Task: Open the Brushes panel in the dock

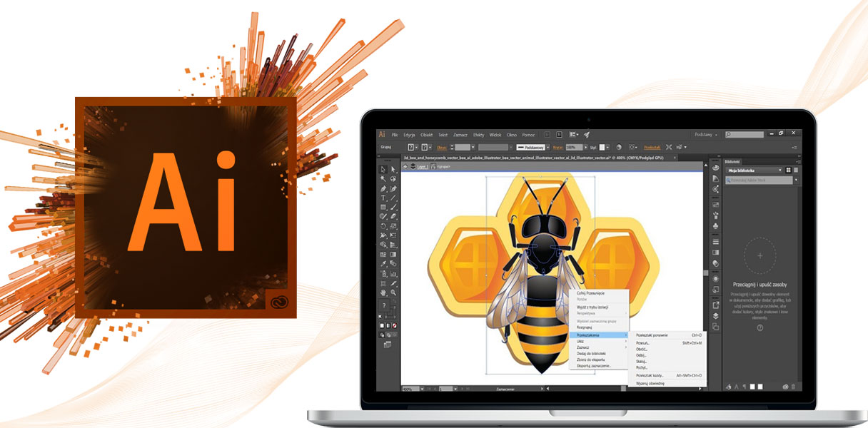Action: click(x=715, y=214)
